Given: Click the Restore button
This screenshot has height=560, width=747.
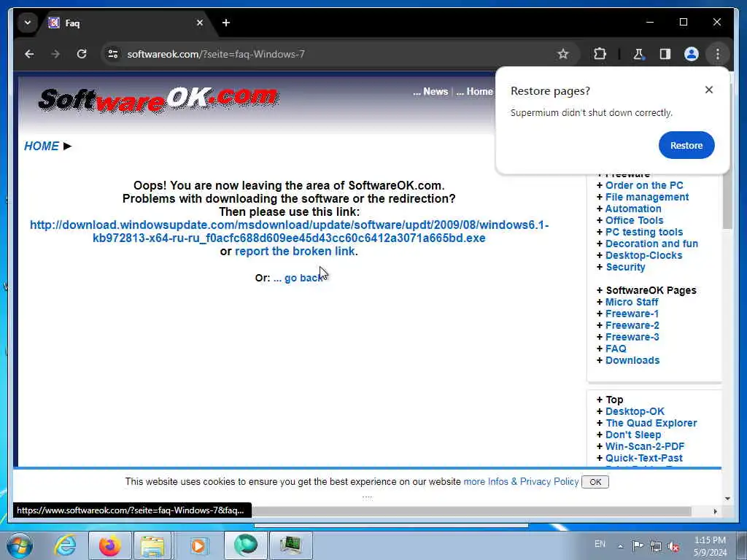Looking at the screenshot, I should click(686, 145).
